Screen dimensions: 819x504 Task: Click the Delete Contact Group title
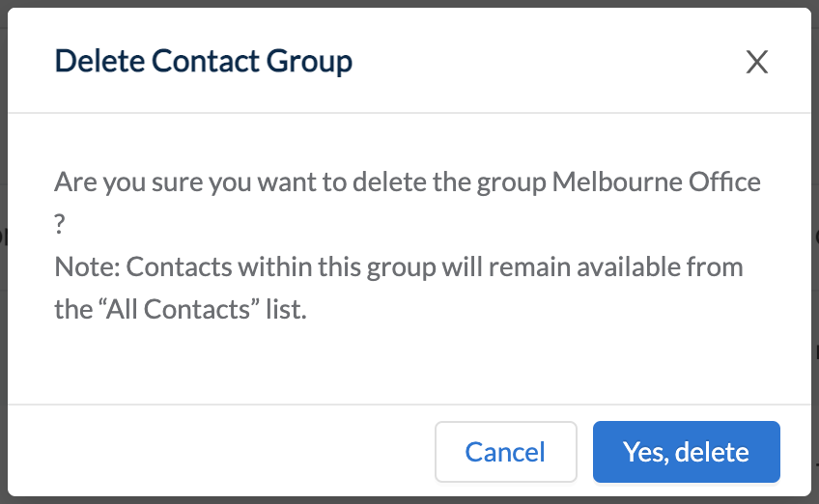203,62
